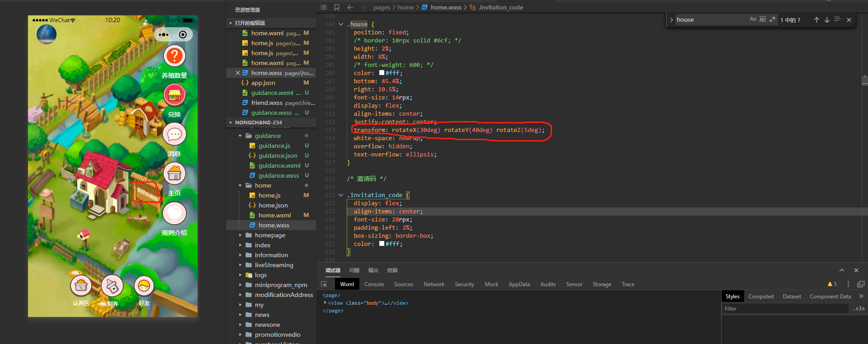The width and height of the screenshot is (868, 344).
Task: Navigate forward with the editor right arrow
Action: click(x=363, y=7)
